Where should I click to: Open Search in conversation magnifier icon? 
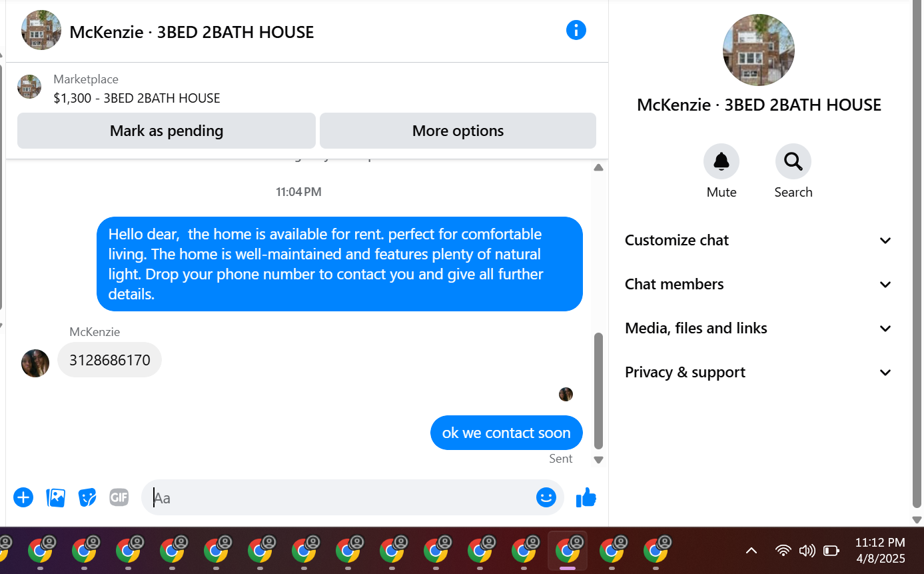pos(793,161)
